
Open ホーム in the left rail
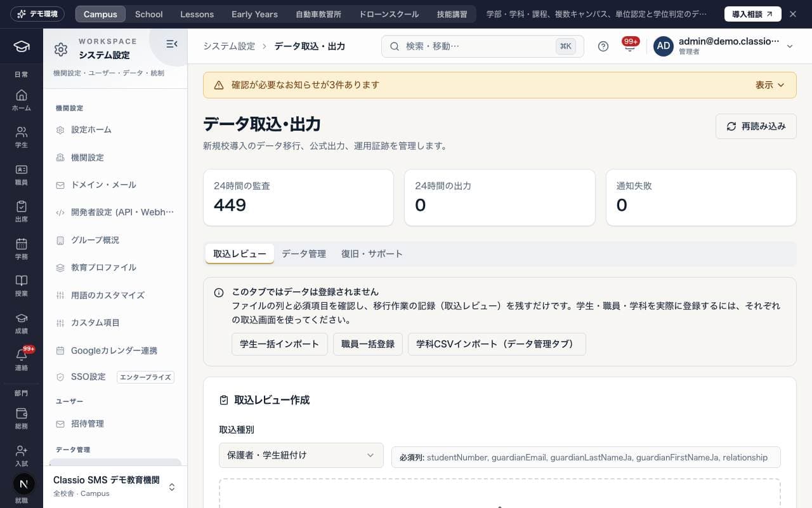pos(21,100)
